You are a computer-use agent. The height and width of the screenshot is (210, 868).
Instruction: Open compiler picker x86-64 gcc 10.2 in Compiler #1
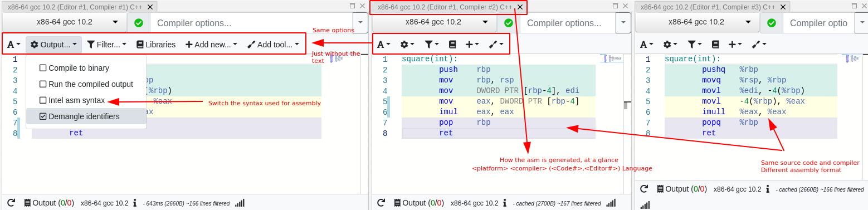(x=65, y=22)
